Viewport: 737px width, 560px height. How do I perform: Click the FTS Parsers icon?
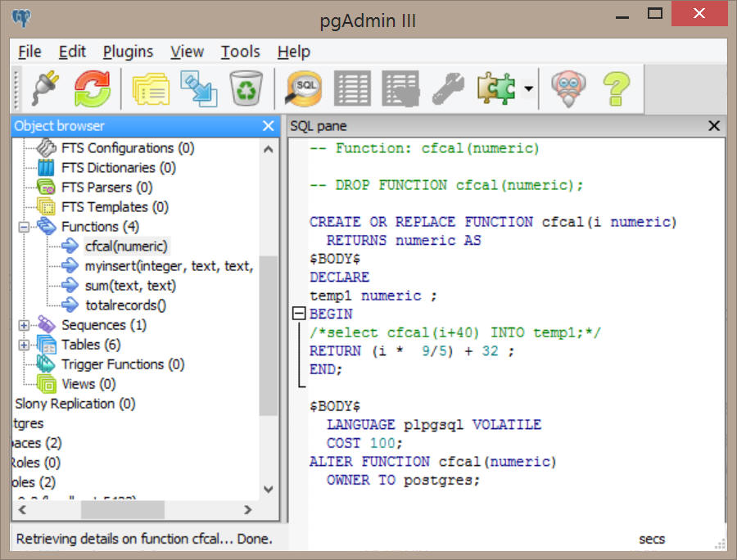pos(46,187)
